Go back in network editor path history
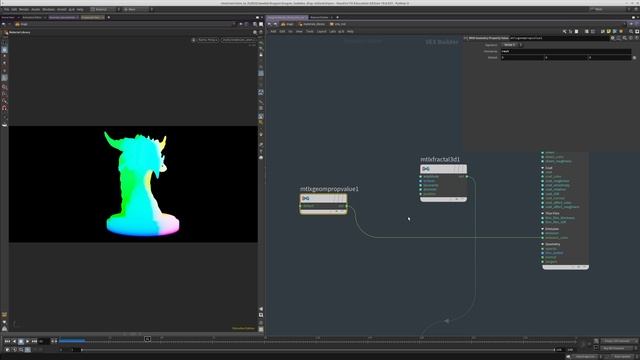 pos(269,24)
